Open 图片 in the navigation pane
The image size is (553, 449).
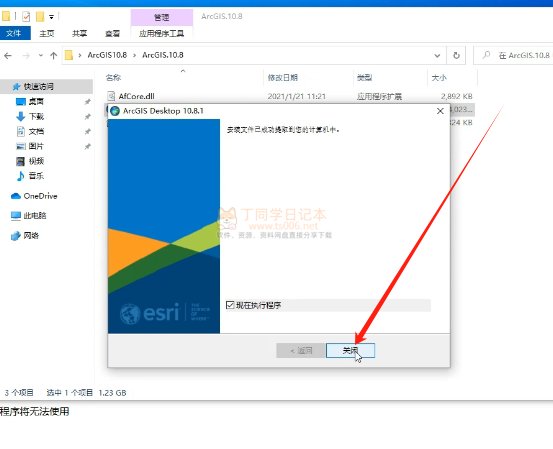tap(36, 146)
